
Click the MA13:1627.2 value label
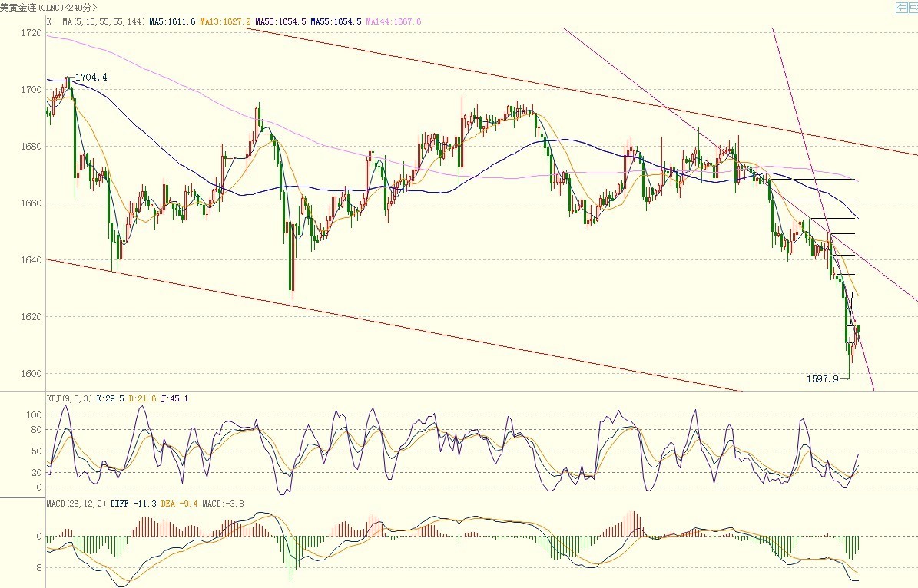click(225, 21)
